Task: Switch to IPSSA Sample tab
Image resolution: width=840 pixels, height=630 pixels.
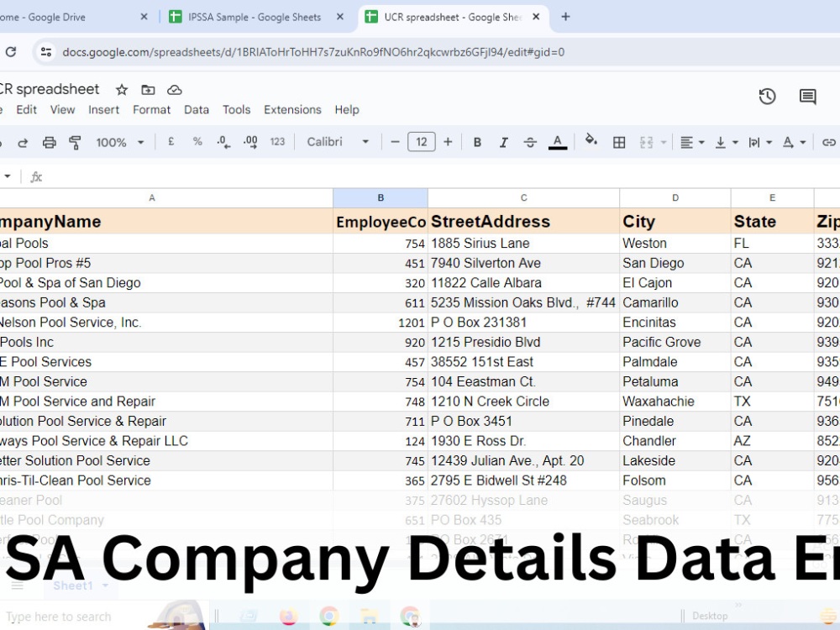Action: click(255, 17)
